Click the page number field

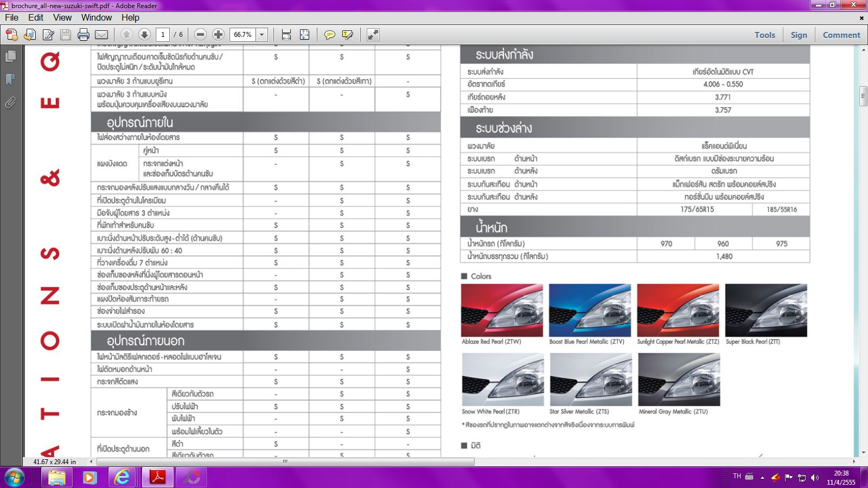[163, 35]
